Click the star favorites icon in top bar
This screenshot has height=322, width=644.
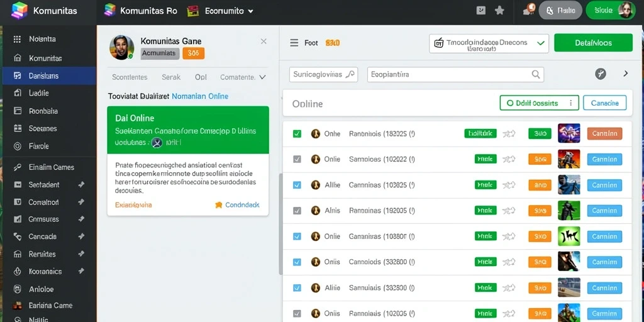point(499,11)
